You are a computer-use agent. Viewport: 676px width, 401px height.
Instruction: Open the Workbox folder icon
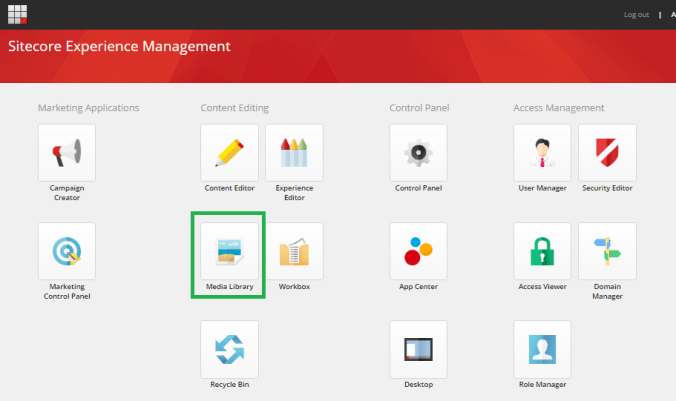294,251
